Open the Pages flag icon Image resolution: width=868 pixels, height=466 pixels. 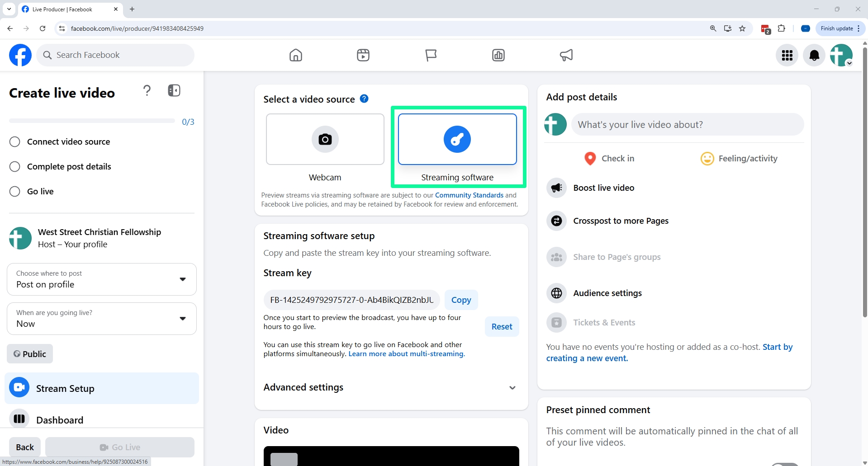431,55
